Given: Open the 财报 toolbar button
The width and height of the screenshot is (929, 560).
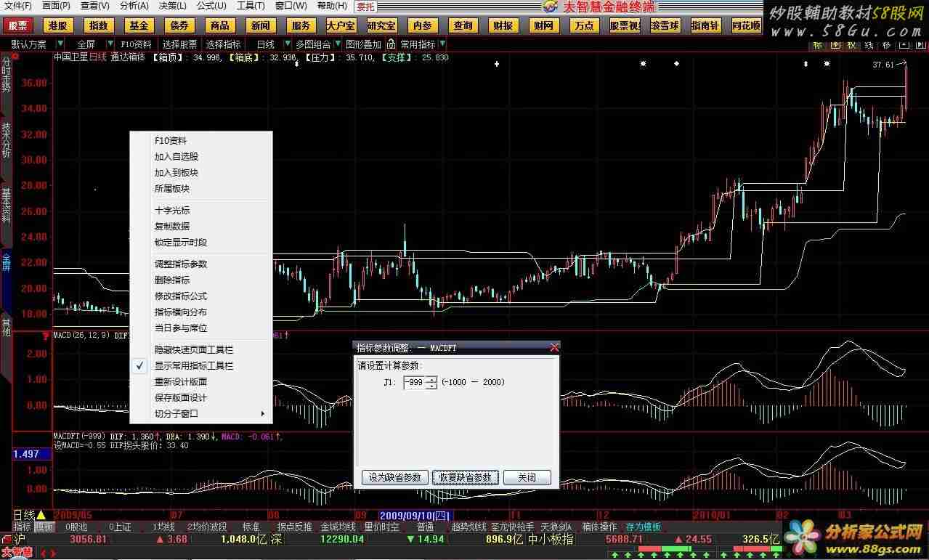Looking at the screenshot, I should (x=503, y=25).
